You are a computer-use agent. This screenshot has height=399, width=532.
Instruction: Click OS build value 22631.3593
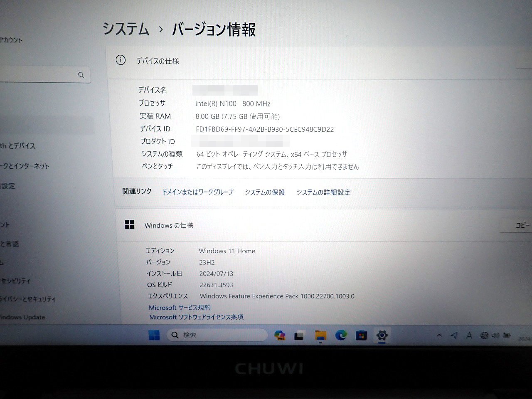pos(216,285)
